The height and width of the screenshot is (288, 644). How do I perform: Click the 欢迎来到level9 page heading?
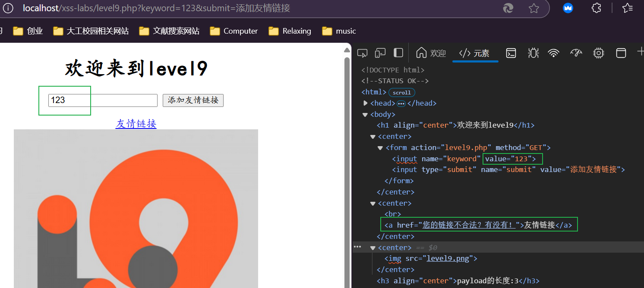point(136,69)
